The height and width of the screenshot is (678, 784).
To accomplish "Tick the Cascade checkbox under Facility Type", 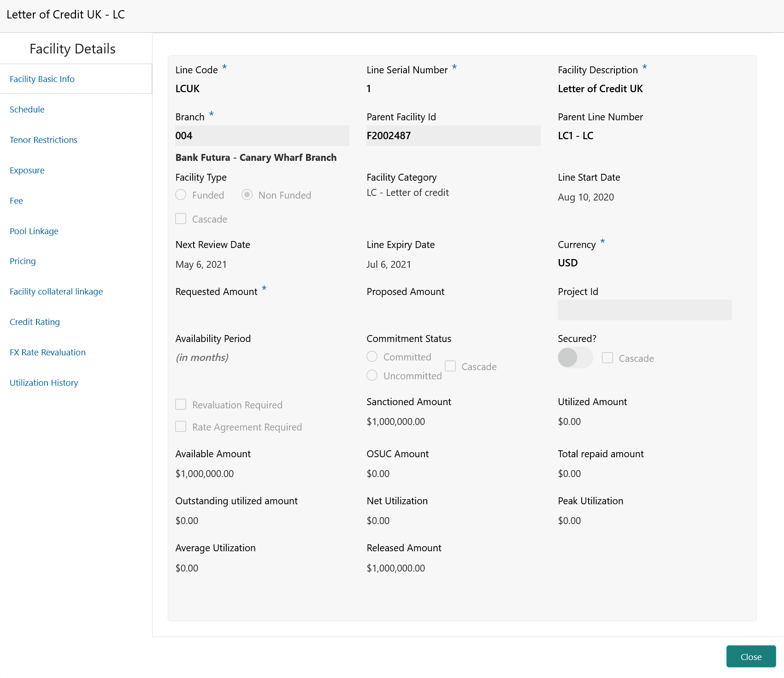I will (x=181, y=219).
